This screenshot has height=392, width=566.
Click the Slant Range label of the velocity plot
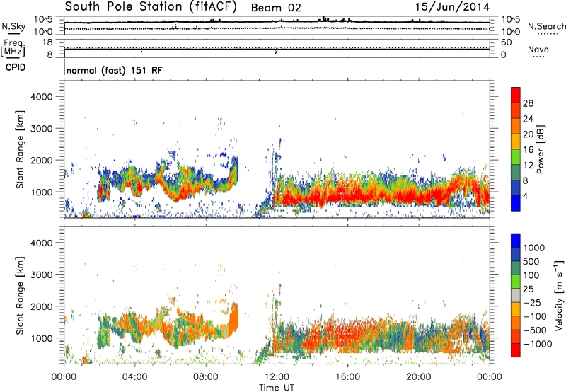[20, 295]
